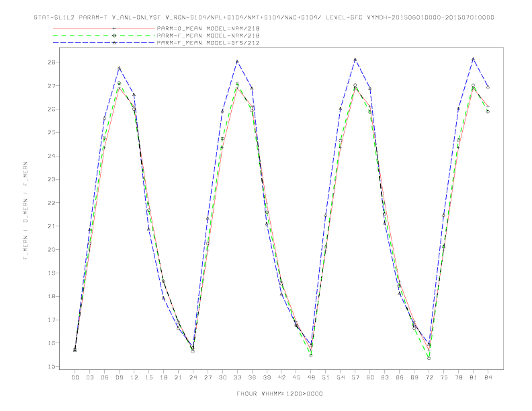This screenshot has width=532, height=411.
Task: Click x-axis forecast hour label 81
Action: point(474,377)
